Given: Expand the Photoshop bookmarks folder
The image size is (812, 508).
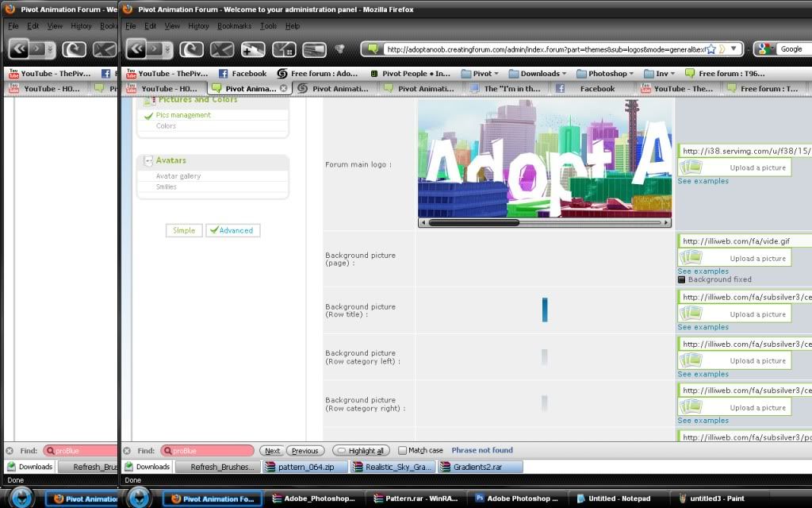Looking at the screenshot, I should 605,74.
